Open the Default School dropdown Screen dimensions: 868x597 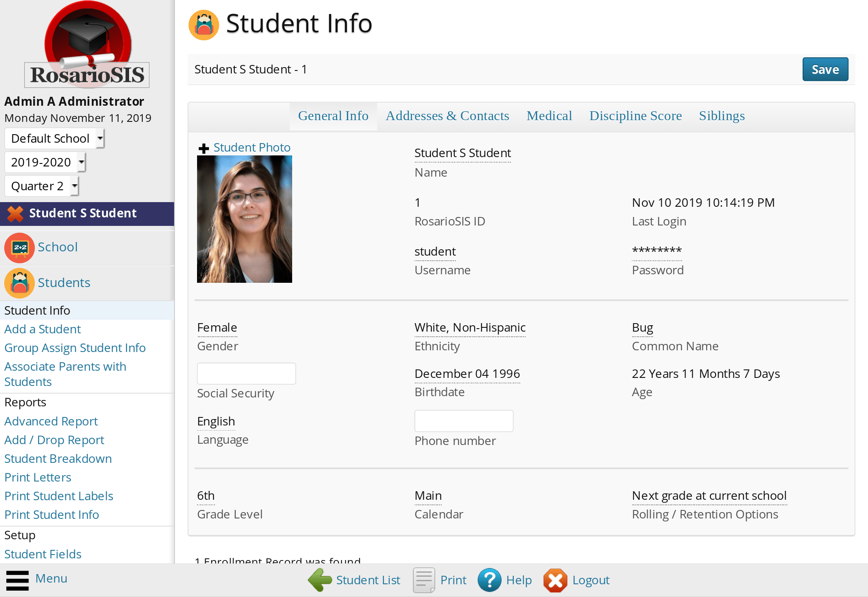point(54,138)
